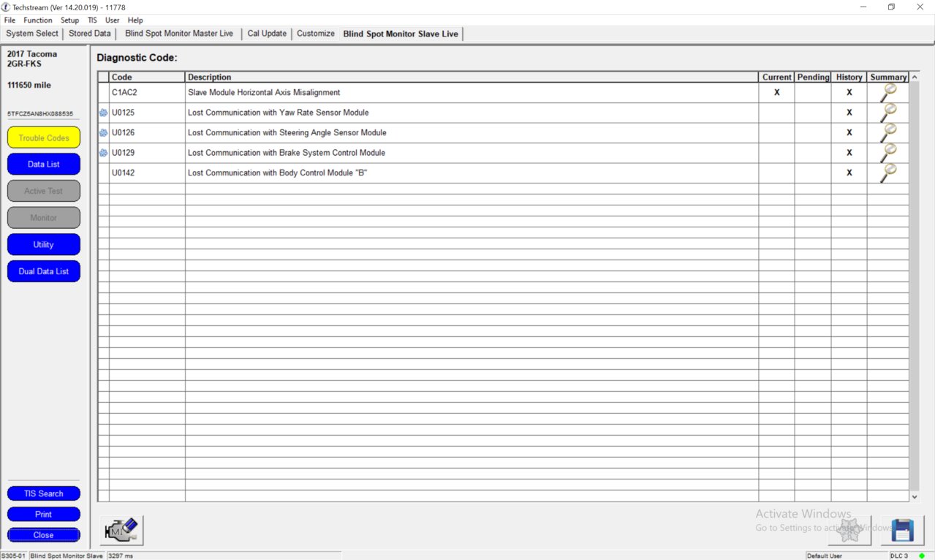Open the Dual Data List

(44, 271)
